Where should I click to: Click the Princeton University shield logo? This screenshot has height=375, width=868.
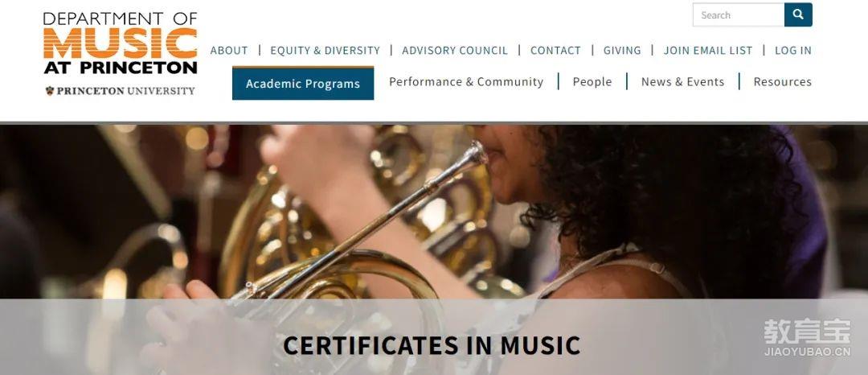(50, 91)
